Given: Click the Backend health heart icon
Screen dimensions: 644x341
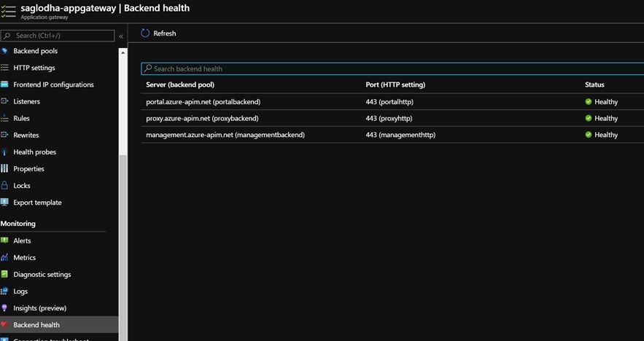Looking at the screenshot, I should point(4,324).
